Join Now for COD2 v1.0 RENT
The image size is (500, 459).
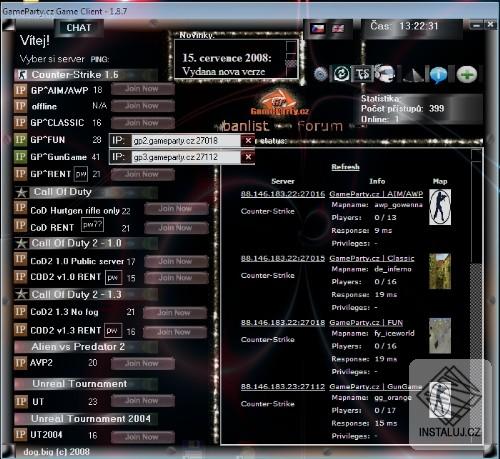coord(176,277)
